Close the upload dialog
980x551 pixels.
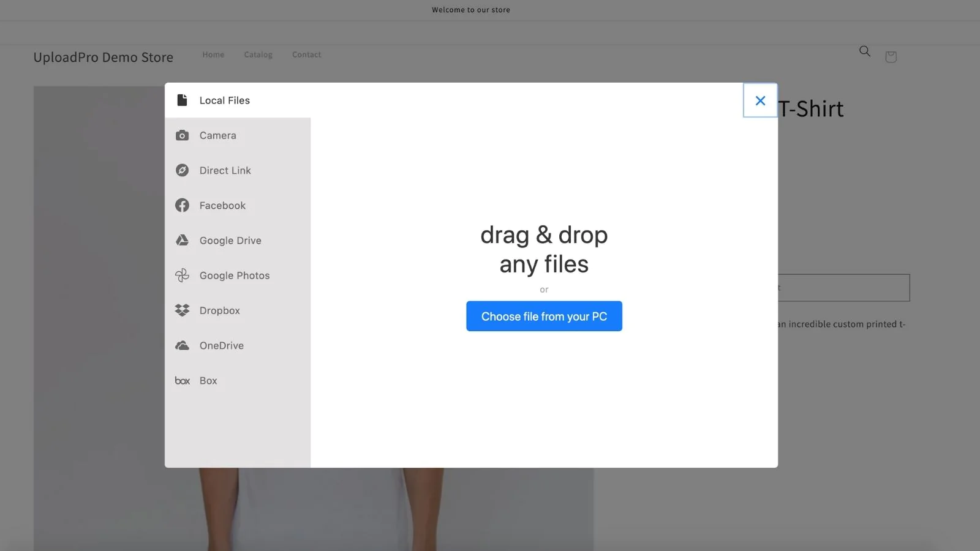760,100
